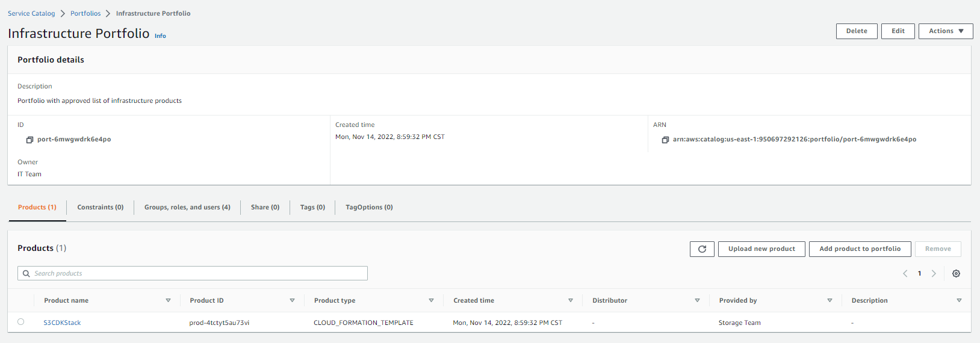Go to Service Catalog breadcrumb

click(x=31, y=13)
